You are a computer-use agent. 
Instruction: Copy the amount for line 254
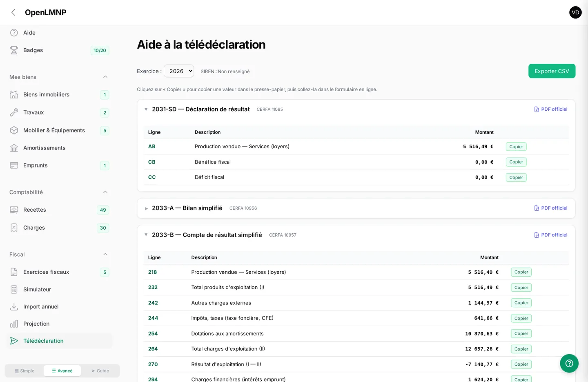[521, 334]
